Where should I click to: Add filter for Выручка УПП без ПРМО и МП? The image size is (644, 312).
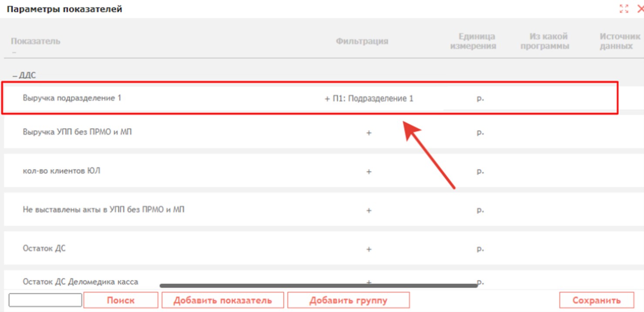click(369, 132)
